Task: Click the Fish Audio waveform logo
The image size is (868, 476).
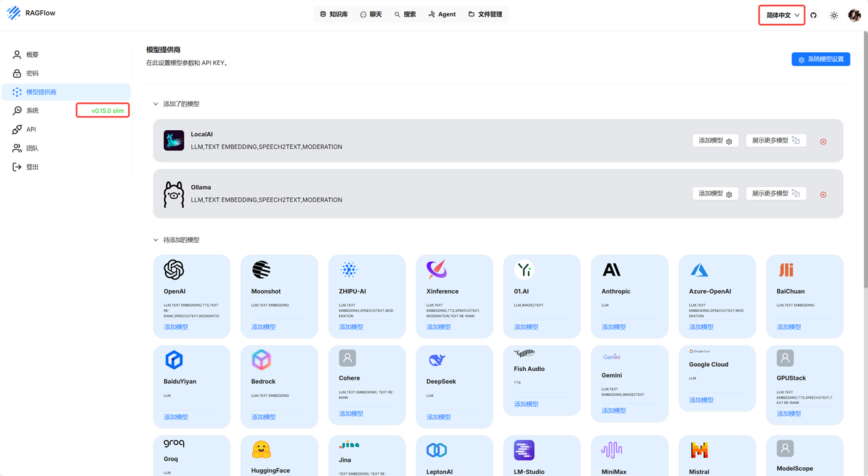Action: tap(524, 353)
